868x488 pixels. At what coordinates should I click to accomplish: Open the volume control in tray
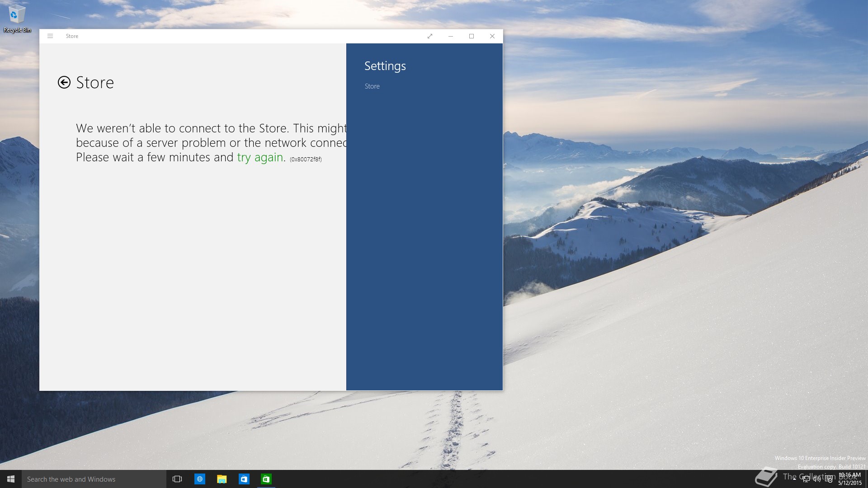[x=817, y=479]
